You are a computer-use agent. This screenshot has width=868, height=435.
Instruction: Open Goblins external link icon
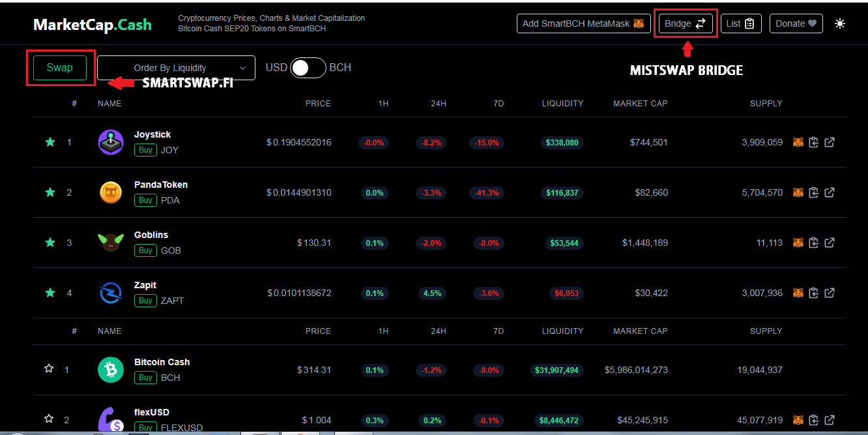[x=830, y=243]
